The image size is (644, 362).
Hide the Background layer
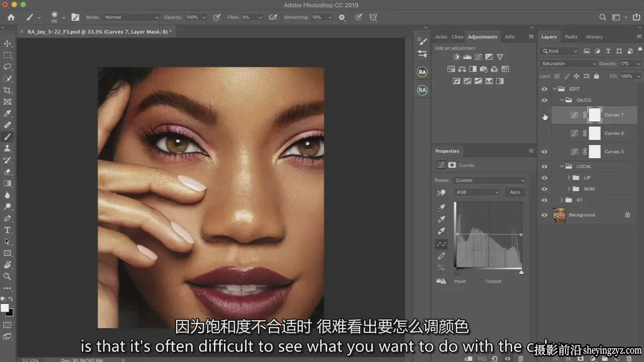pyautogui.click(x=544, y=215)
